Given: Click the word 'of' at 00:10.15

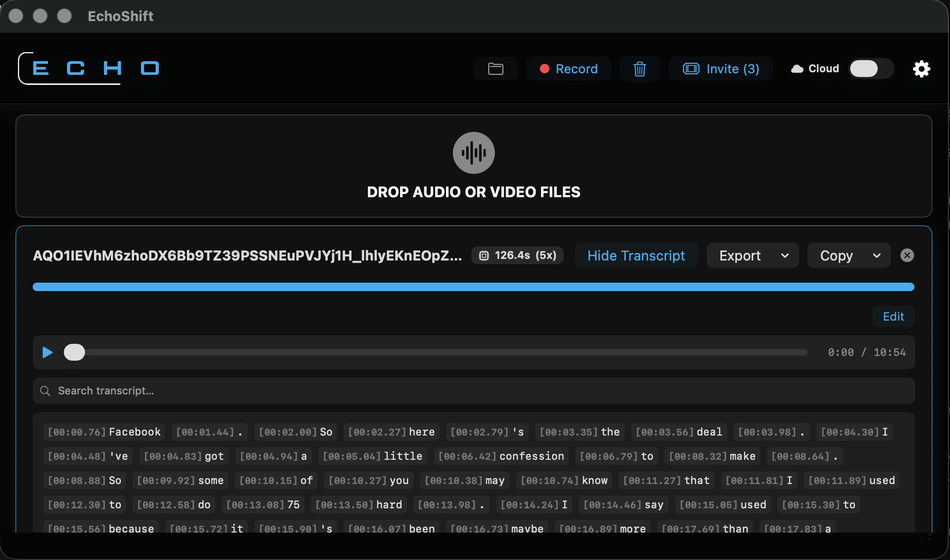Looking at the screenshot, I should (276, 480).
